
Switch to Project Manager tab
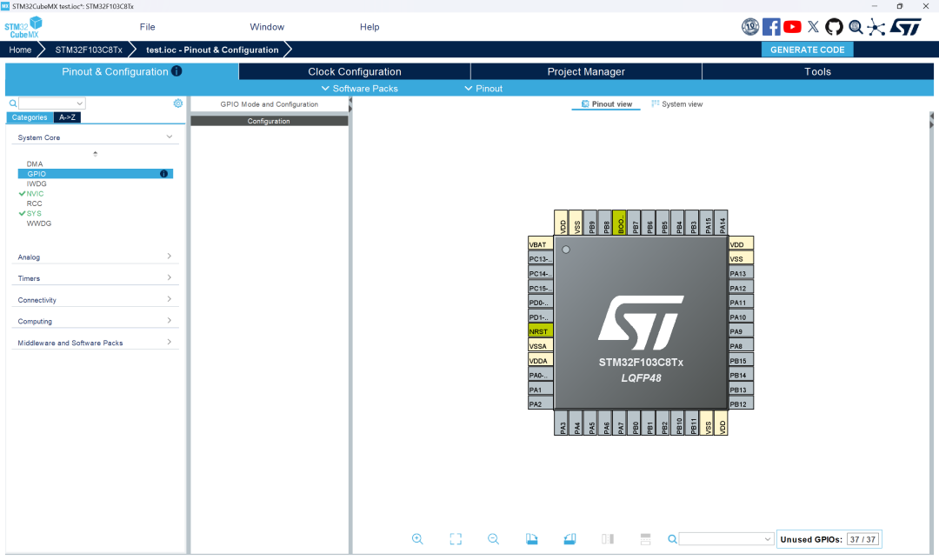pos(586,71)
